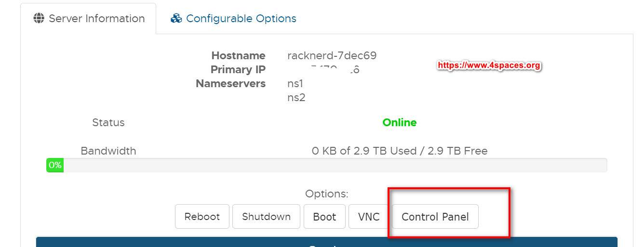Click the bandwidth used and free text
The width and height of the screenshot is (644, 247).
(x=399, y=151)
